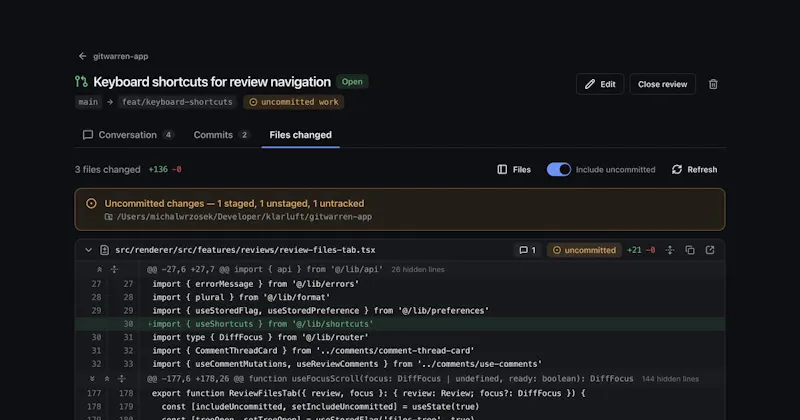
Task: Click the /Users/michalwrzosek/Developer path text
Action: tap(244, 217)
